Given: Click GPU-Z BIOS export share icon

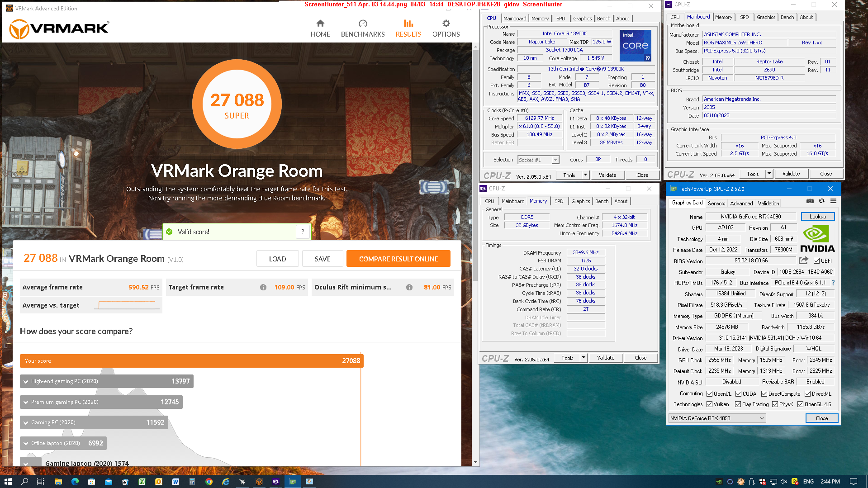Looking at the screenshot, I should [x=803, y=261].
